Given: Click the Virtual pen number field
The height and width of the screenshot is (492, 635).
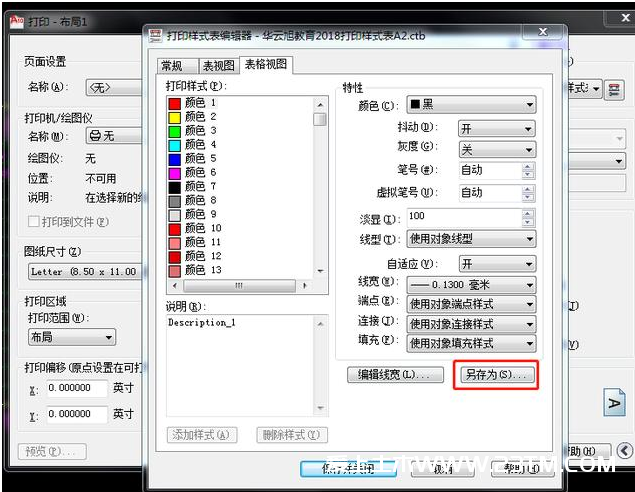Looking at the screenshot, I should point(489,193).
